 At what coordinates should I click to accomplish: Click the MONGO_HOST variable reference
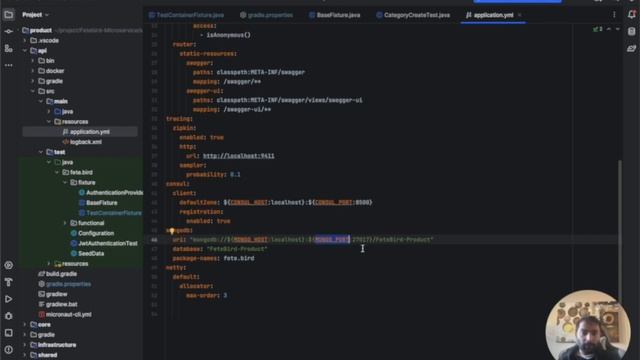click(x=250, y=240)
